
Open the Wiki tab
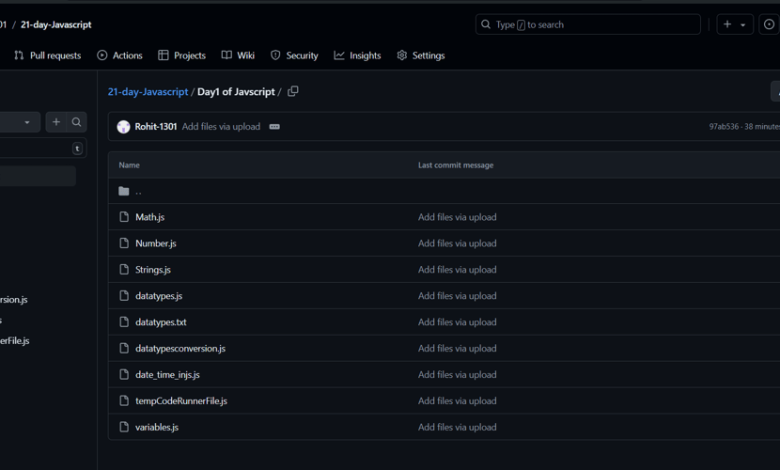[x=238, y=56]
